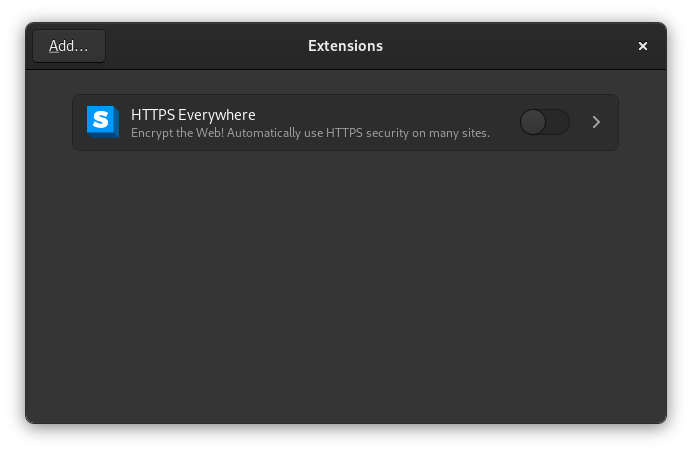The height and width of the screenshot is (452, 692).
Task: Expand HTTPS Everywhere details with the chevron
Action: (596, 122)
